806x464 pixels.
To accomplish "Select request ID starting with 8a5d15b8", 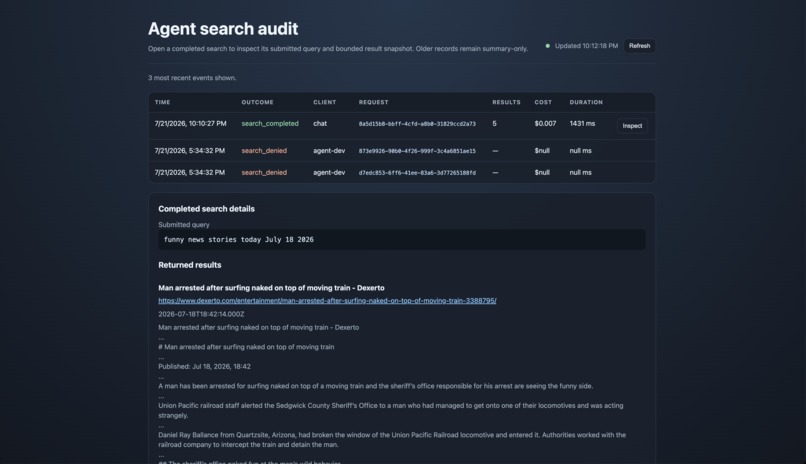I will pyautogui.click(x=417, y=124).
